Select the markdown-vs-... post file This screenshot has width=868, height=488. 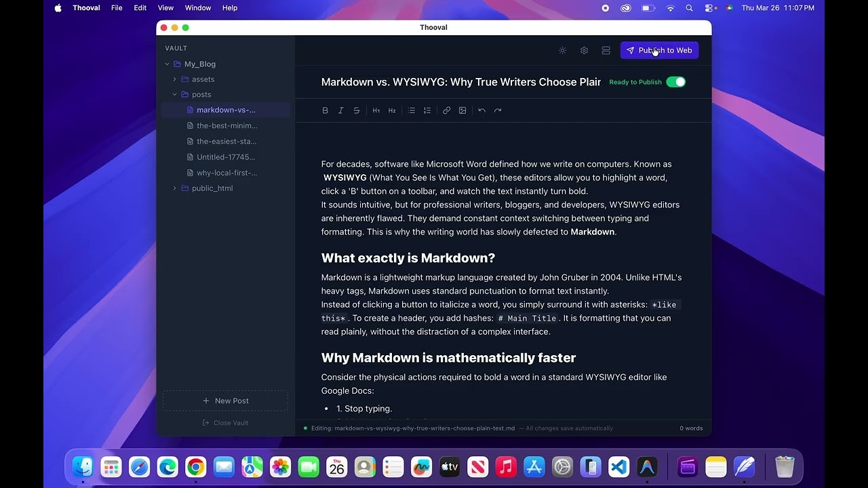coord(226,110)
